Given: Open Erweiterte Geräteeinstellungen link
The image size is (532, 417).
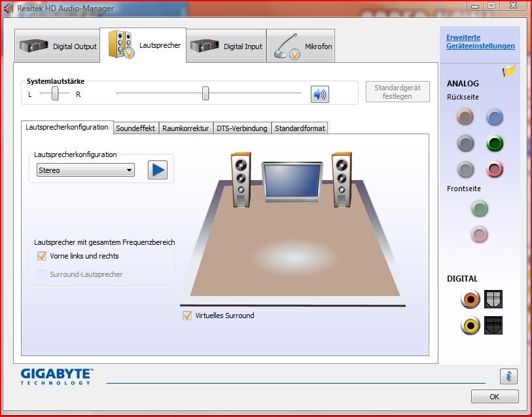Looking at the screenshot, I should [x=480, y=41].
